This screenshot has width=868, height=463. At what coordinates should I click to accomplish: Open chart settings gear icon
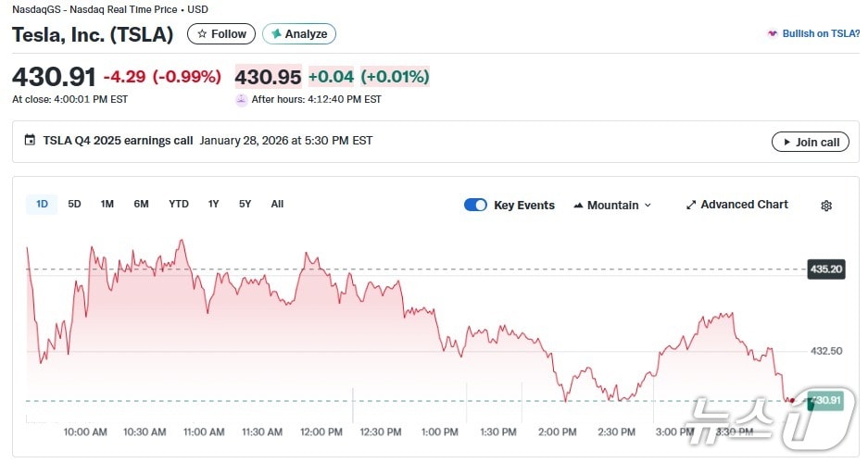click(826, 206)
